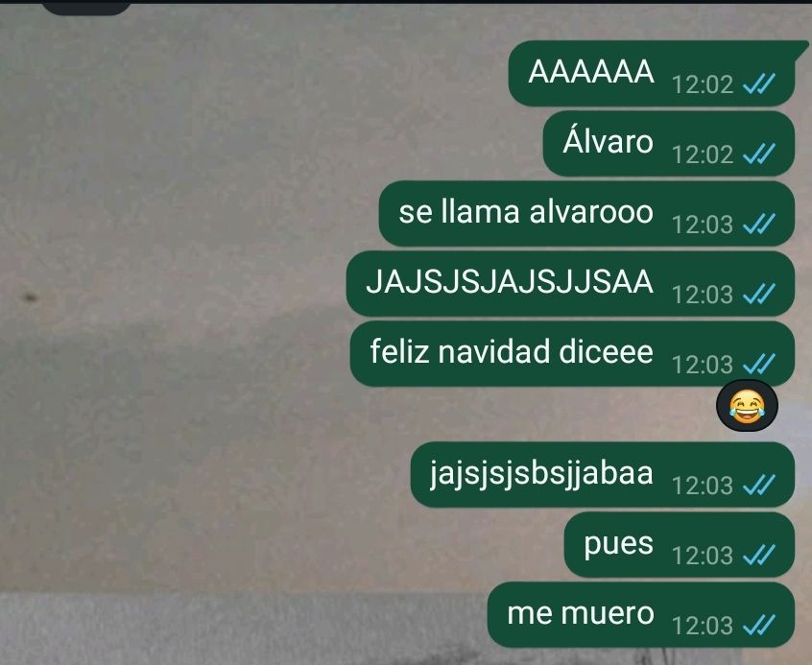Tap read ticks on 'feliz navidad diceee'

(x=758, y=364)
